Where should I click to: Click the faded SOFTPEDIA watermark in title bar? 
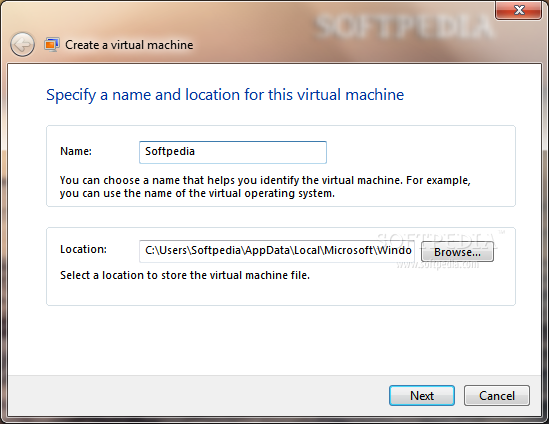[404, 26]
